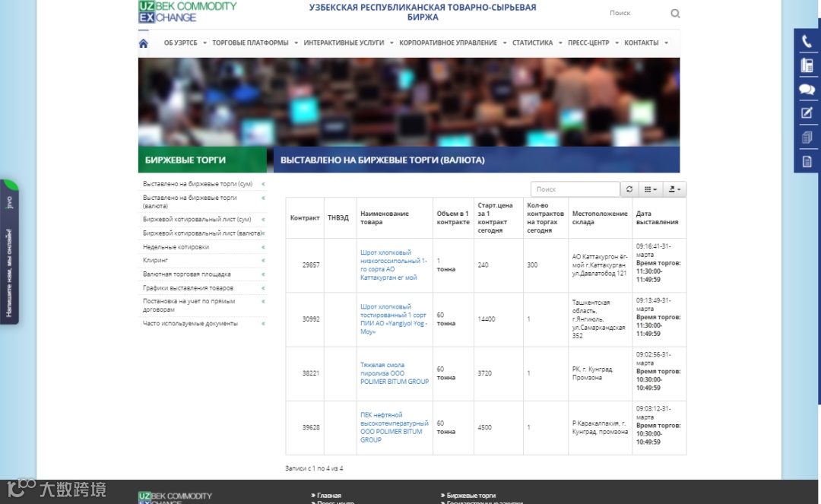This screenshot has width=821, height=504.
Task: Click arrow next to ОБ УЗРТСБ
Action: point(204,43)
